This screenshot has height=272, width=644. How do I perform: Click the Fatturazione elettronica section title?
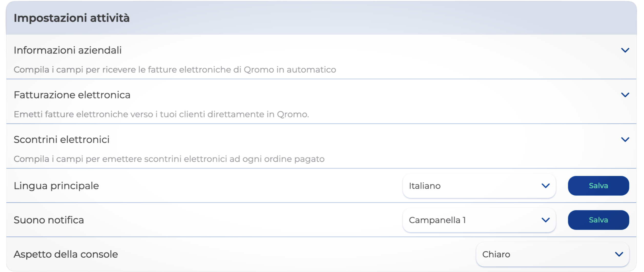[72, 95]
